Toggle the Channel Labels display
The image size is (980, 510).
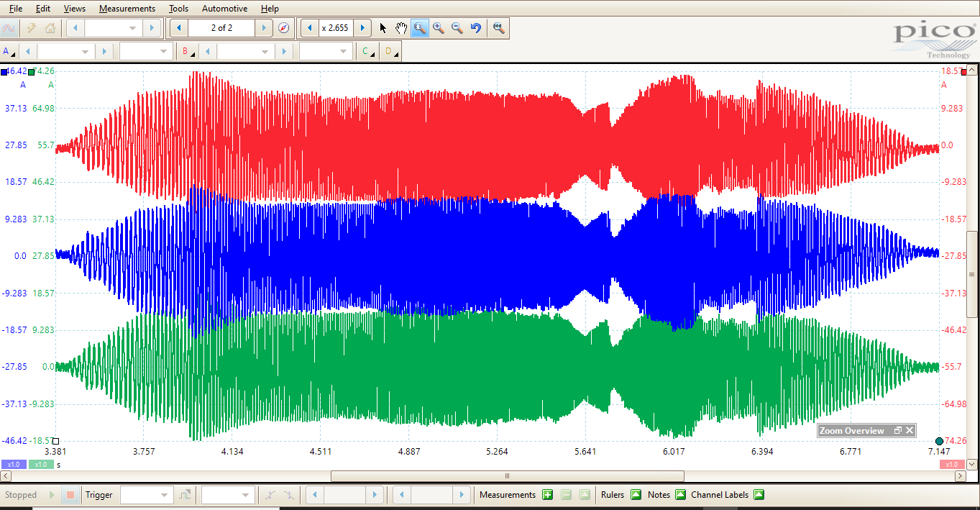point(758,495)
